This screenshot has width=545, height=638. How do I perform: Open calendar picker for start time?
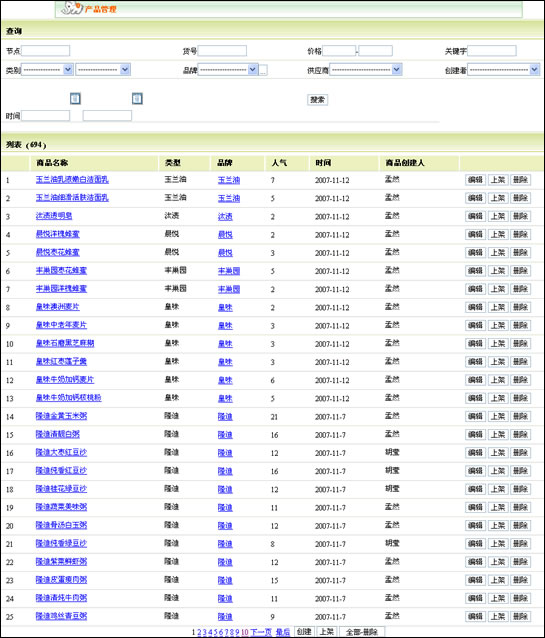pos(75,98)
